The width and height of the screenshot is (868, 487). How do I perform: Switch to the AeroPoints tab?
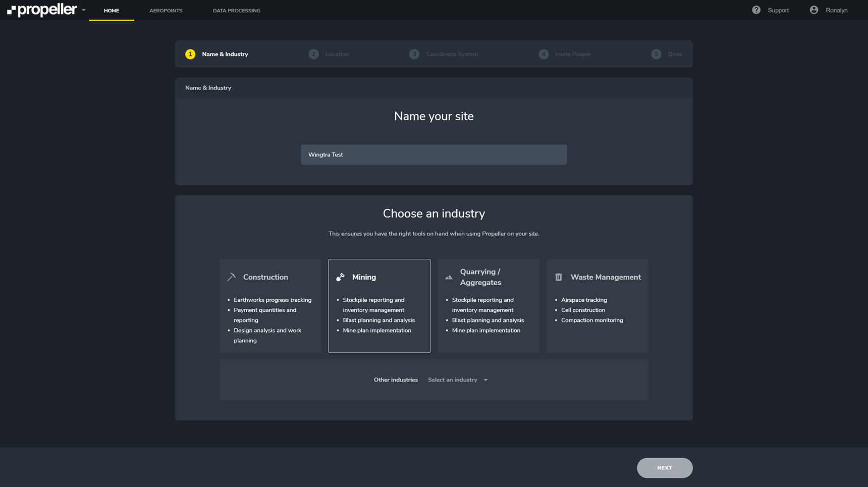point(166,11)
